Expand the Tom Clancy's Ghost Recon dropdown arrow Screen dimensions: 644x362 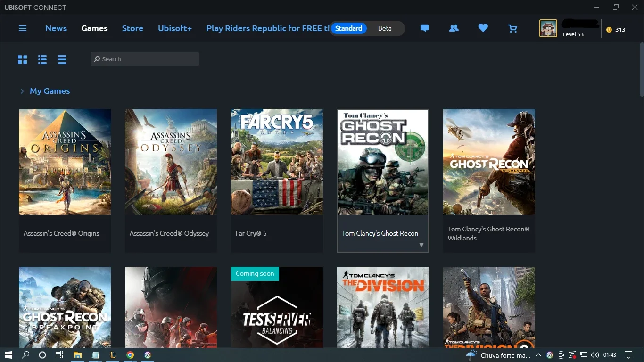click(x=421, y=245)
